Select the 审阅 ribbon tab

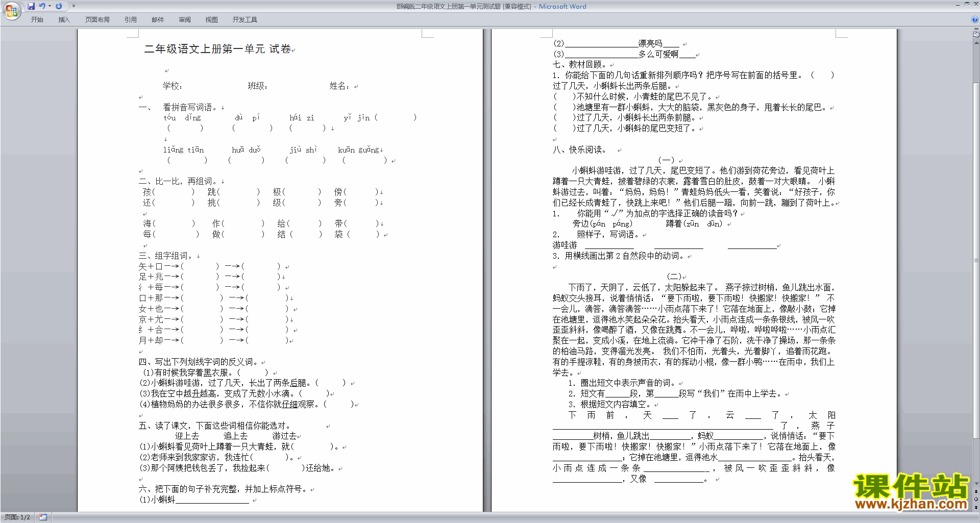[x=185, y=20]
